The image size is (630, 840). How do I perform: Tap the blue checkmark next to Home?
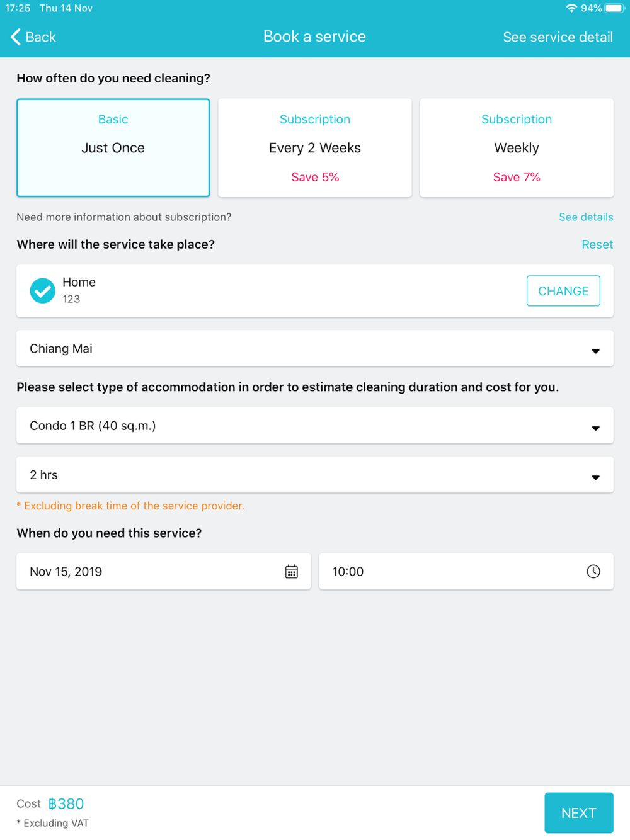point(43,291)
